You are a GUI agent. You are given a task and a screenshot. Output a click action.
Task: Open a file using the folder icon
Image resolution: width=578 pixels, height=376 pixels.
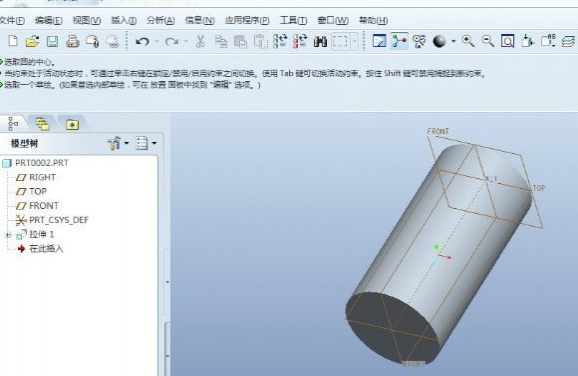pyautogui.click(x=32, y=41)
